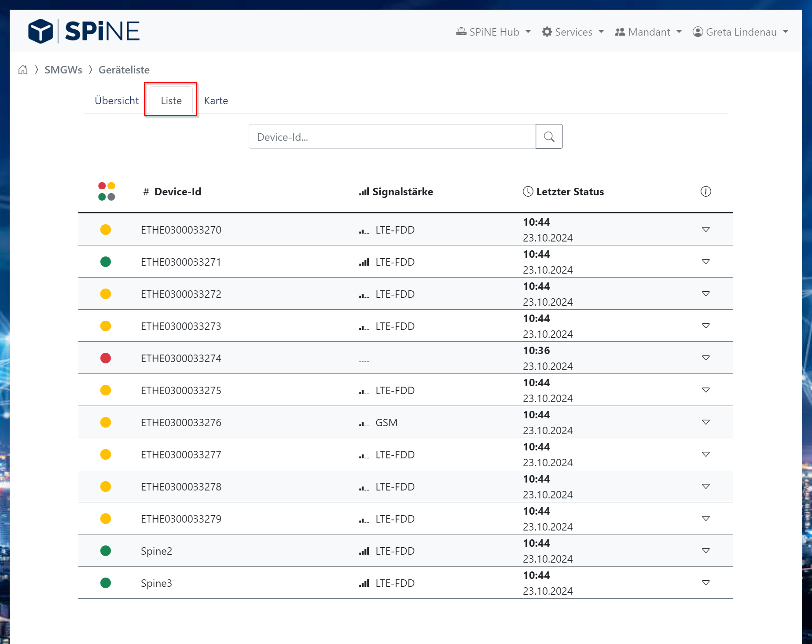The image size is (812, 644).
Task: Go to the home breadcrumb icon
Action: click(x=23, y=70)
